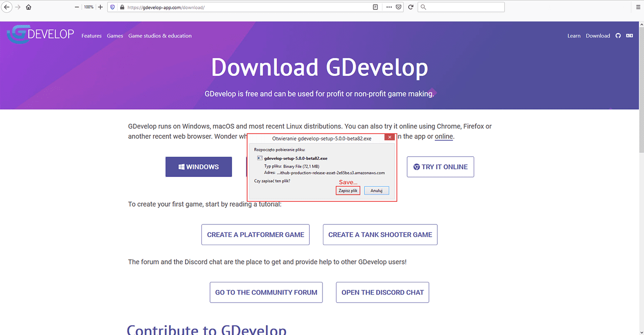Click the WINDOWS download button
The width and height of the screenshot is (644, 335).
[199, 167]
